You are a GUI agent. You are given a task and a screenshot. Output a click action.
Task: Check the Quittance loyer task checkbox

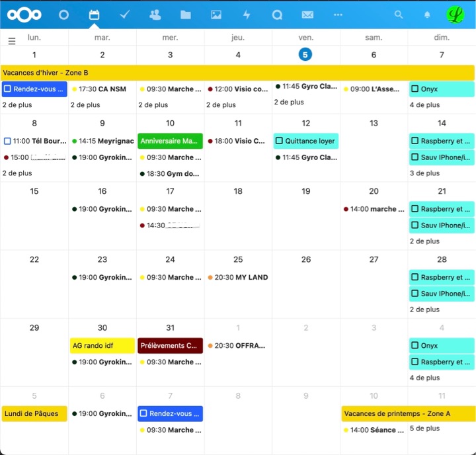click(x=279, y=141)
